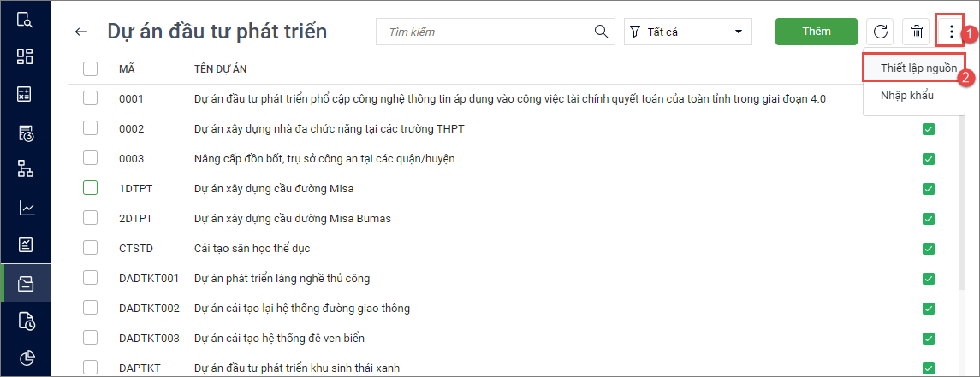This screenshot has height=377, width=980.
Task: Expand the "Tất cả" filter dropdown
Action: click(x=688, y=32)
